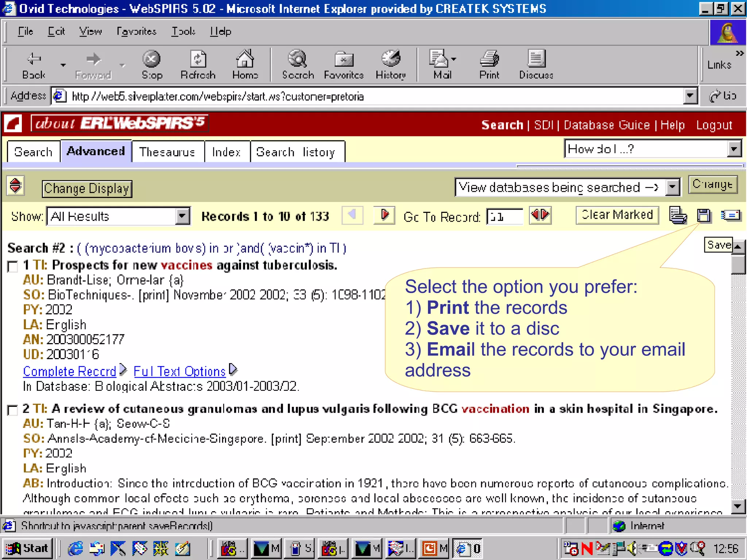This screenshot has width=747, height=560.
Task: Open the Back history dropdown arrow
Action: point(63,65)
